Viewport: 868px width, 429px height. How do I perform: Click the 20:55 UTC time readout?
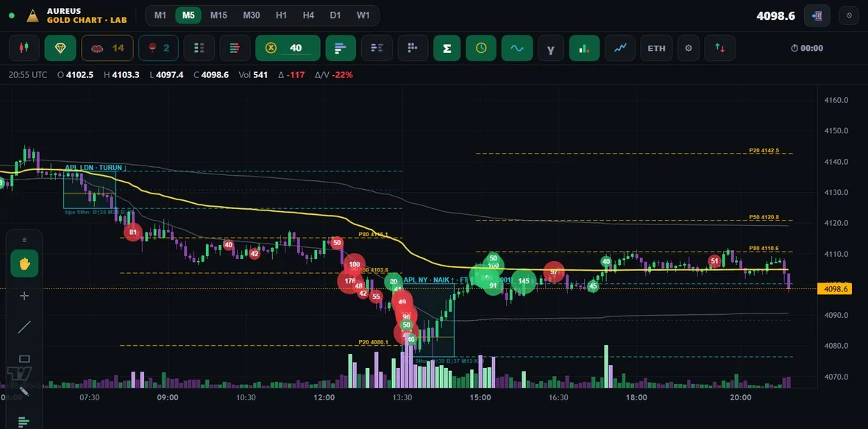point(28,75)
